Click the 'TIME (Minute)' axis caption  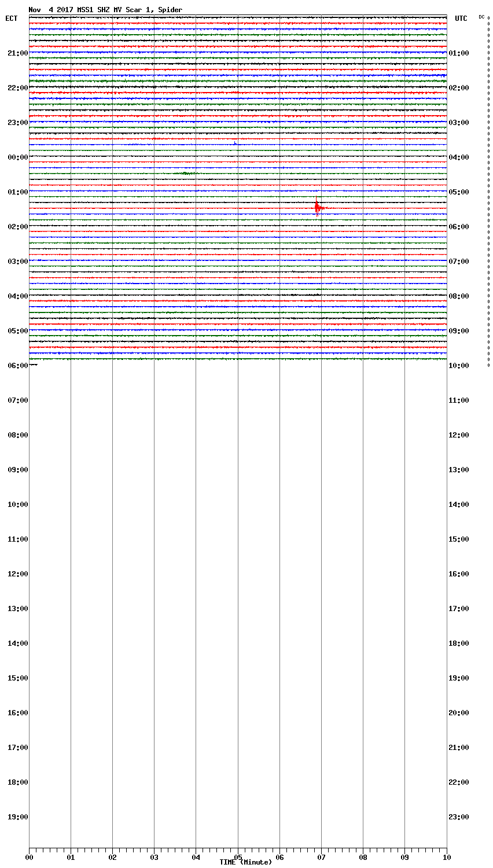click(x=245, y=862)
